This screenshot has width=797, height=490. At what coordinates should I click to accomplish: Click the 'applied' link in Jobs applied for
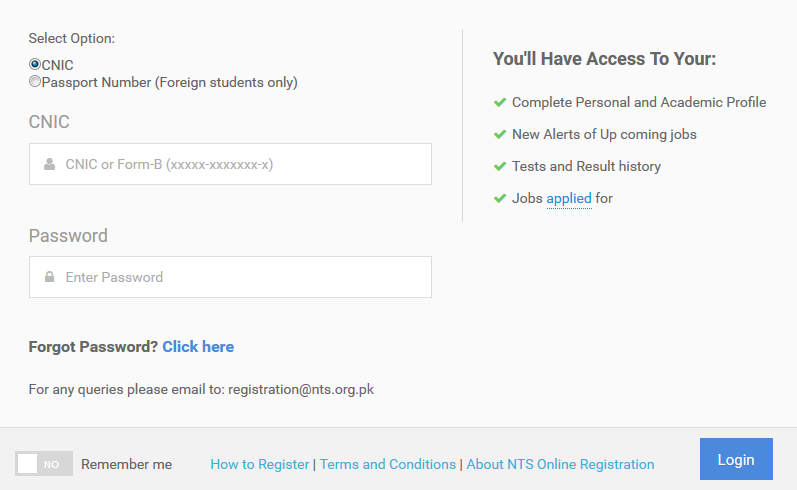[569, 198]
